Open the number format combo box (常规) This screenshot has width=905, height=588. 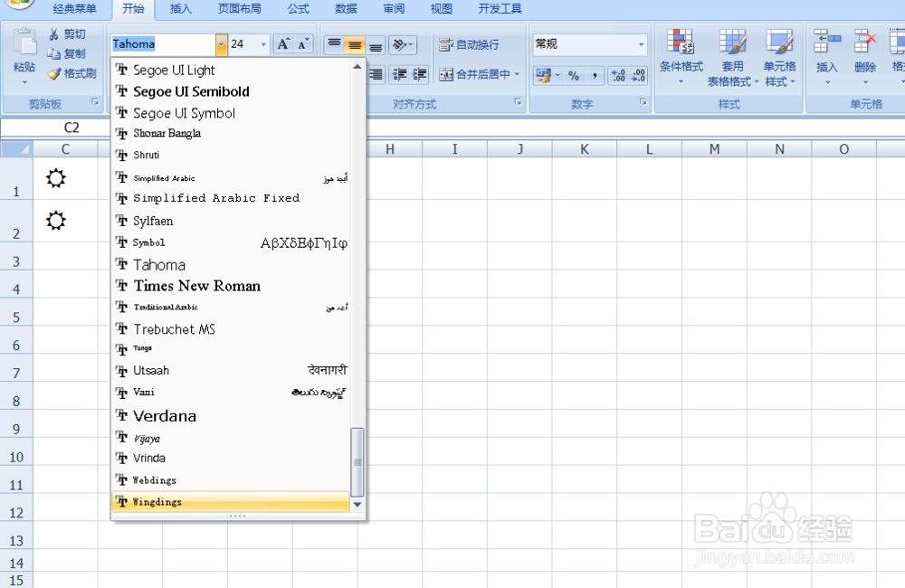coord(589,43)
